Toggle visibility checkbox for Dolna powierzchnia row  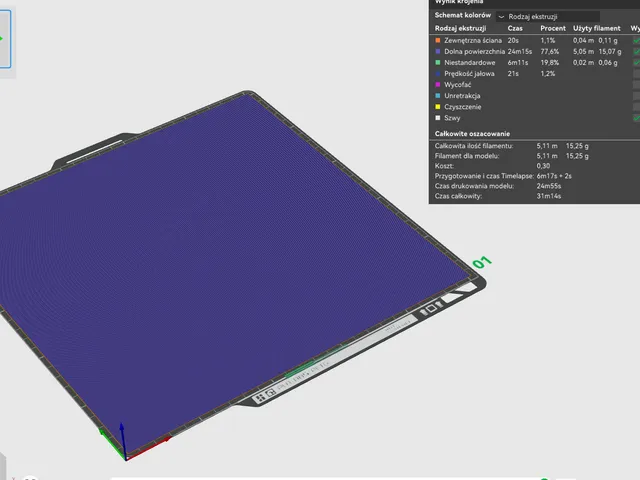click(636, 51)
